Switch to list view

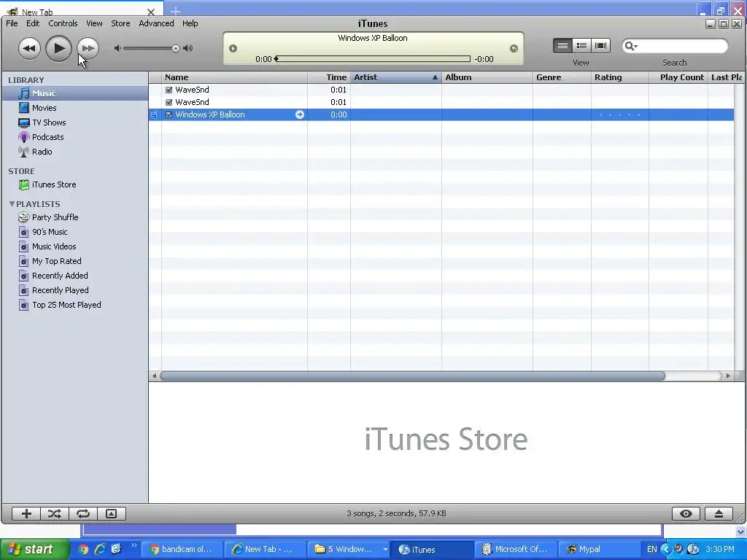[x=562, y=46]
